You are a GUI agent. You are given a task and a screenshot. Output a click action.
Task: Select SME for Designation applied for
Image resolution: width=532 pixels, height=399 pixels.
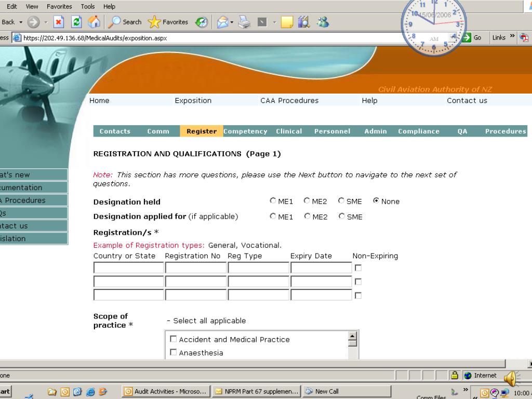(342, 216)
